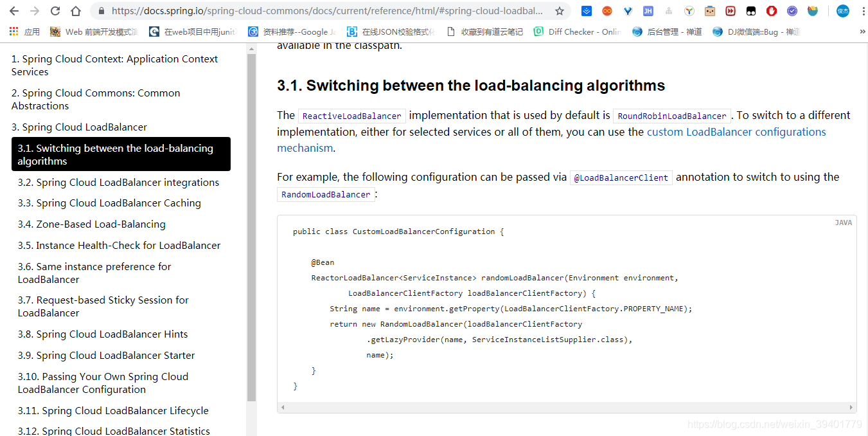View site info via lock icon
This screenshot has width=868, height=436.
(x=102, y=11)
